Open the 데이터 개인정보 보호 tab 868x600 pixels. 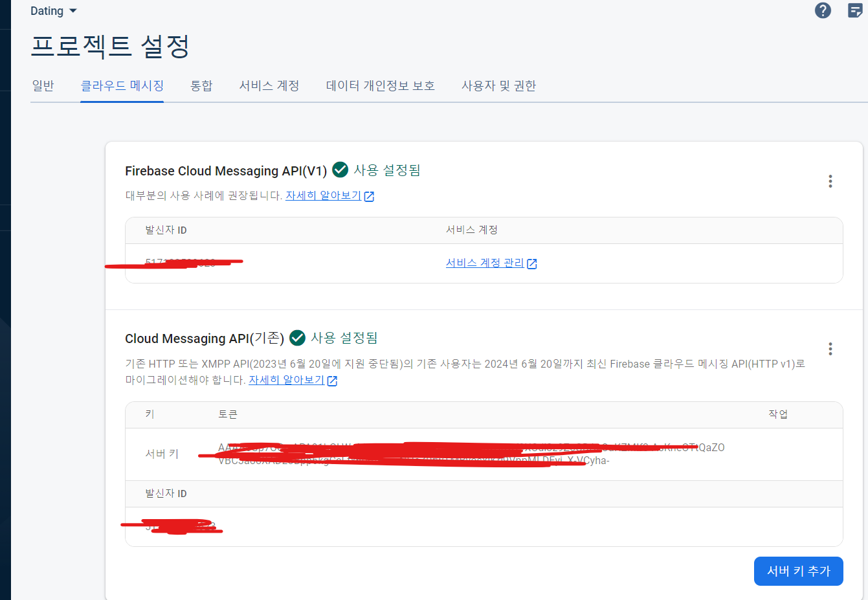pyautogui.click(x=381, y=85)
